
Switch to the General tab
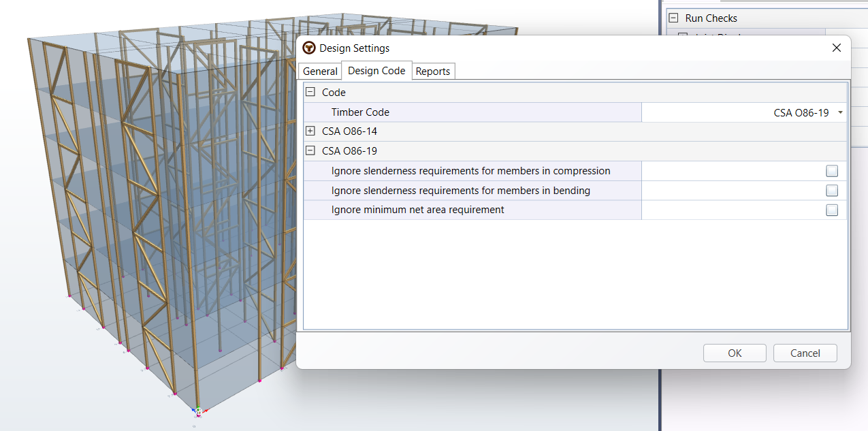click(319, 71)
